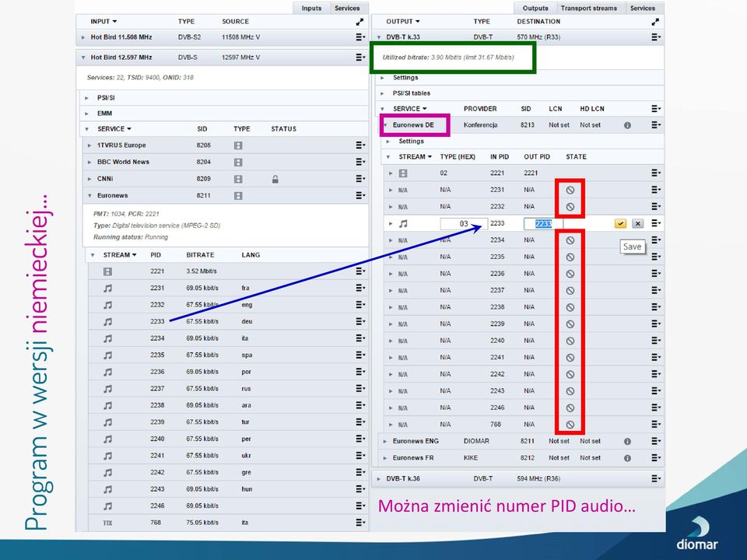Click audio icon of input stream 2232 eng
The height and width of the screenshot is (560, 747).
point(107,305)
